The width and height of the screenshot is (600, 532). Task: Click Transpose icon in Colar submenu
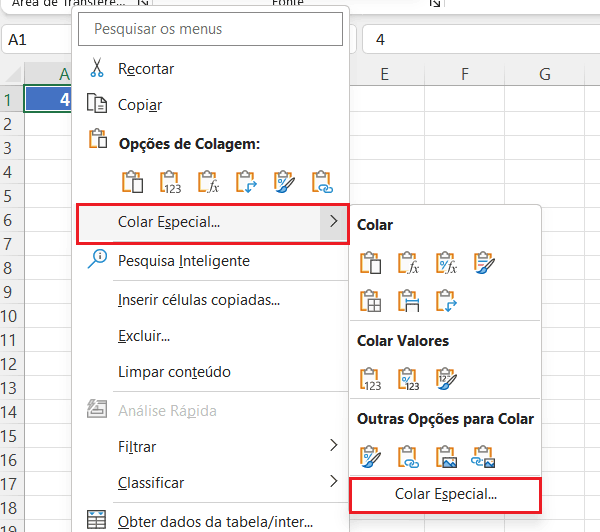coord(446,300)
